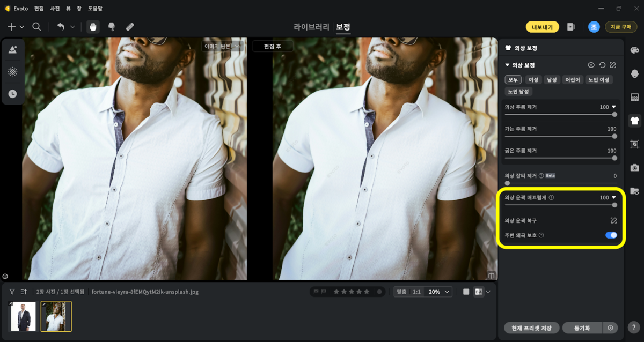The image size is (644, 342).
Task: Open the clothing retouch shirt icon
Action: (x=635, y=121)
